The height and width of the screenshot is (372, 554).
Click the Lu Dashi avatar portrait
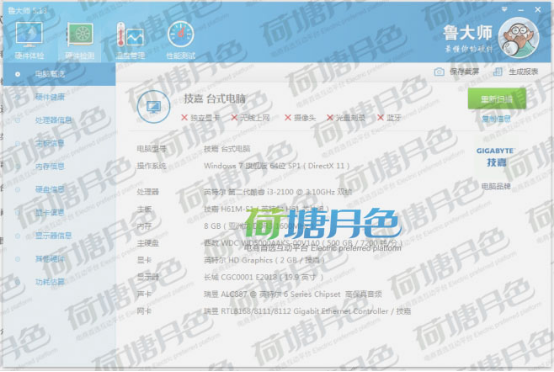coord(519,37)
